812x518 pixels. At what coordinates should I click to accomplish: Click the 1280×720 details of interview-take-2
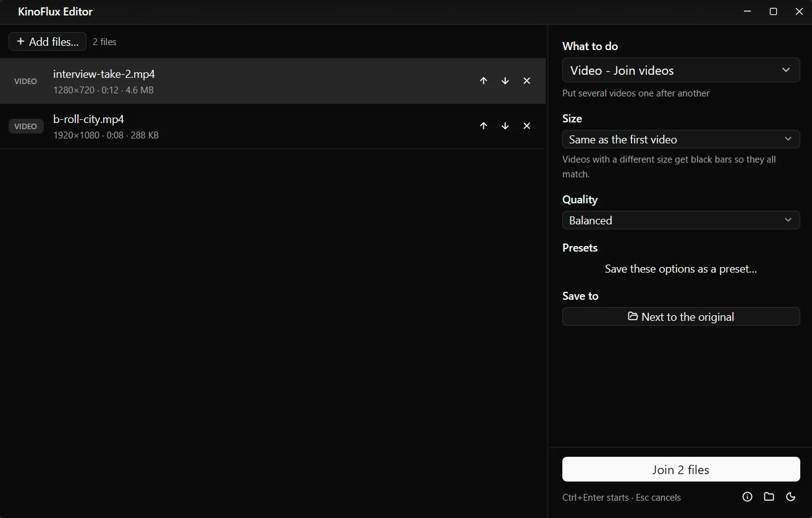[x=103, y=90]
